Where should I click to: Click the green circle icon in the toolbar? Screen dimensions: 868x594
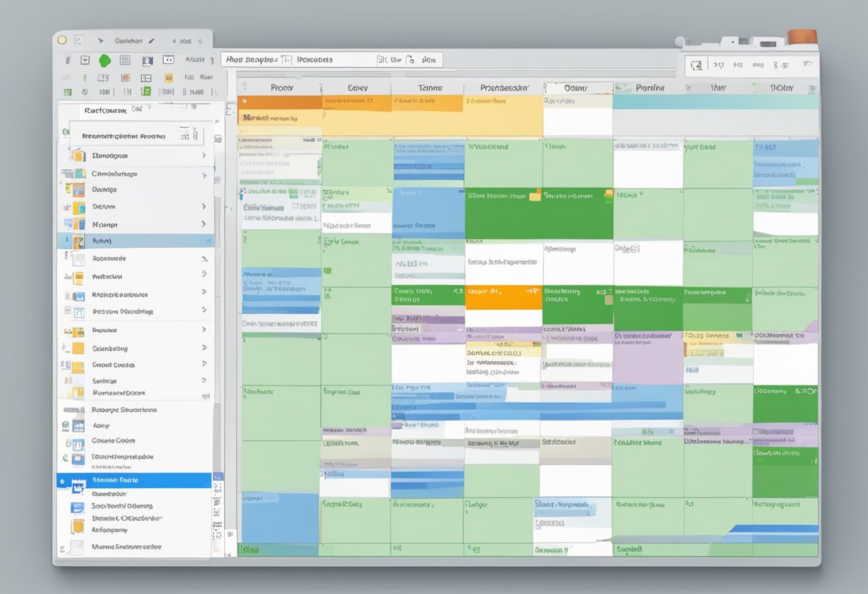point(105,61)
